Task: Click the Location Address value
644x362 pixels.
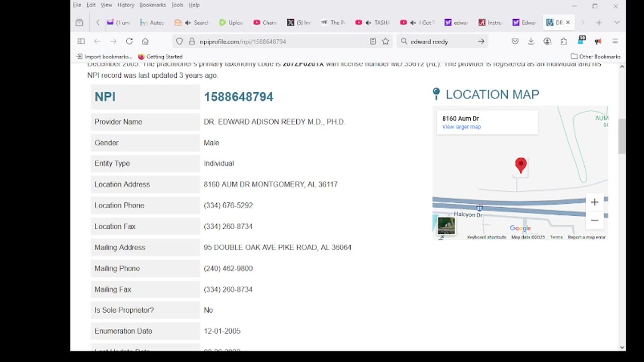Action: pos(271,185)
